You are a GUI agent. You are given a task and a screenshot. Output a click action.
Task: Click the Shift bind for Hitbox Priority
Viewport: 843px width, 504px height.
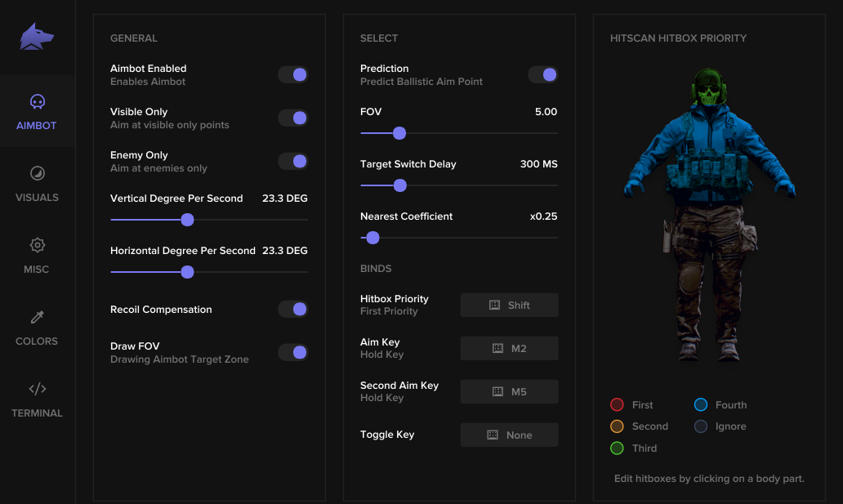(509, 305)
